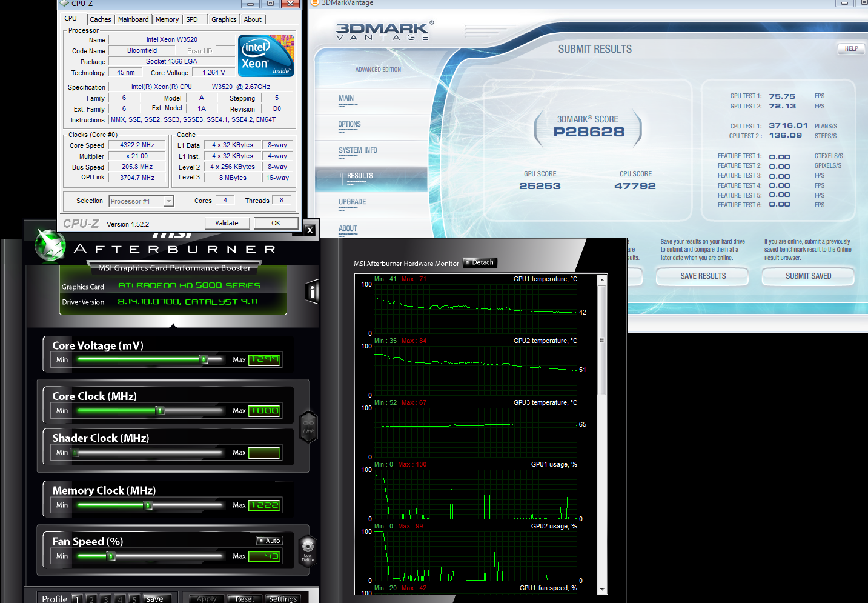868x603 pixels.
Task: Click the hardware monitor scrollbar thumb
Action: click(601, 340)
